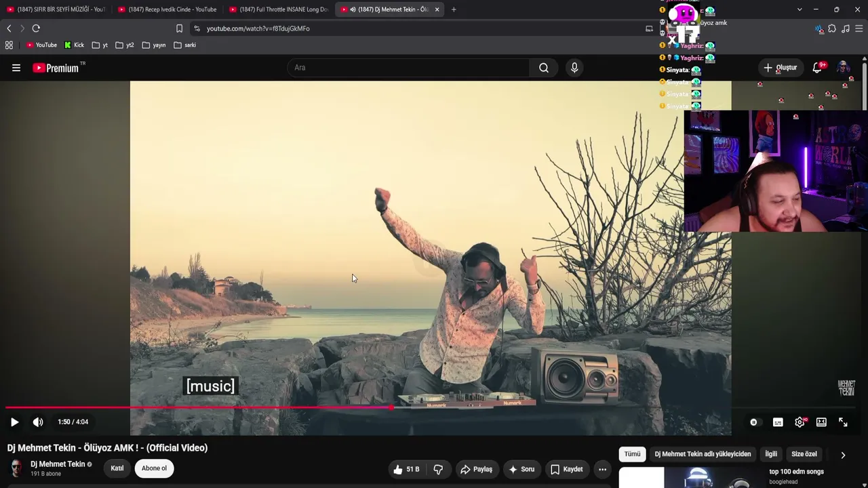Select the İlgili filter chip
Viewport: 868px width, 488px height.
click(771, 454)
